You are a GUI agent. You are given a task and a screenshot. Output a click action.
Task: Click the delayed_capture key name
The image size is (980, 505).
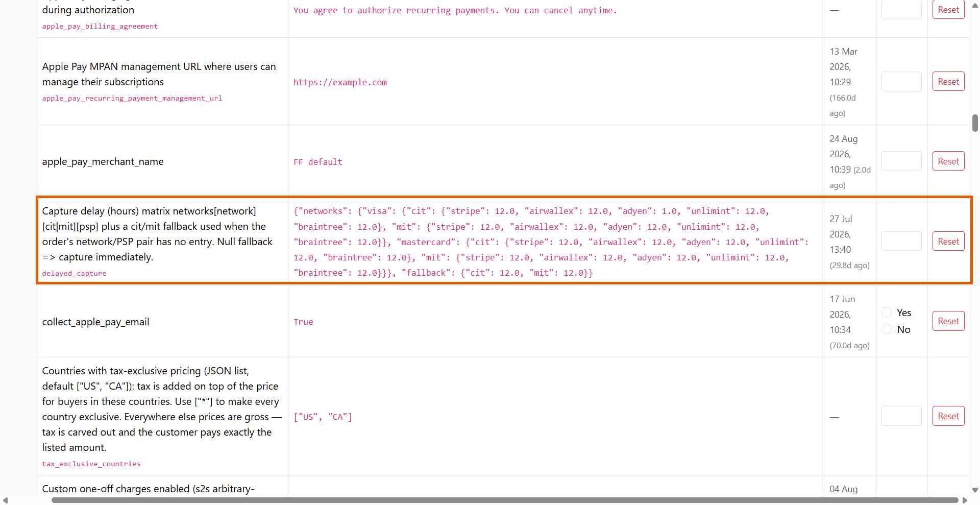(75, 274)
